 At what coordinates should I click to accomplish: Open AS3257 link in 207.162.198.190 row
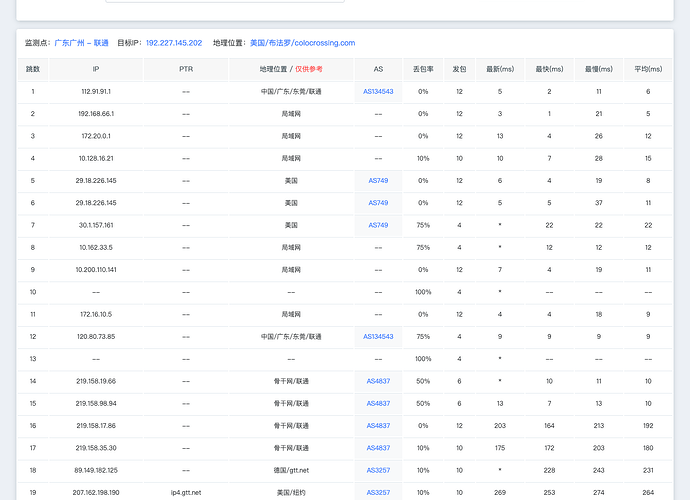(378, 493)
